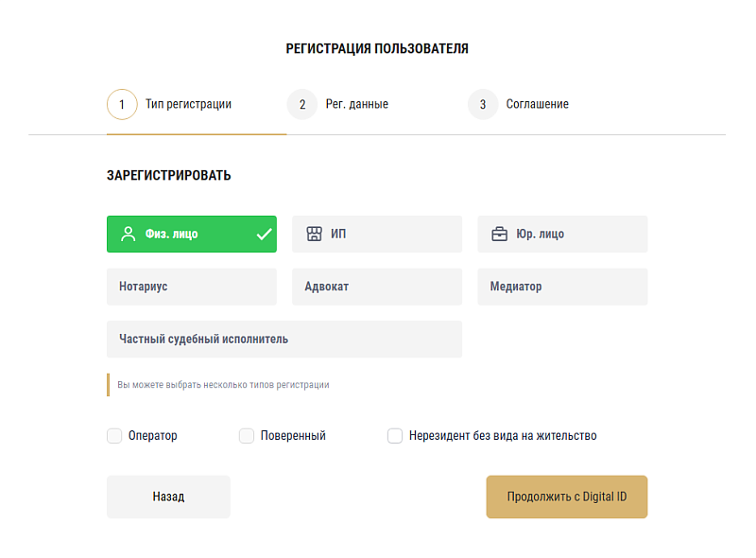
Task: Check Нерезидент без вида на жительство
Action: click(x=395, y=436)
